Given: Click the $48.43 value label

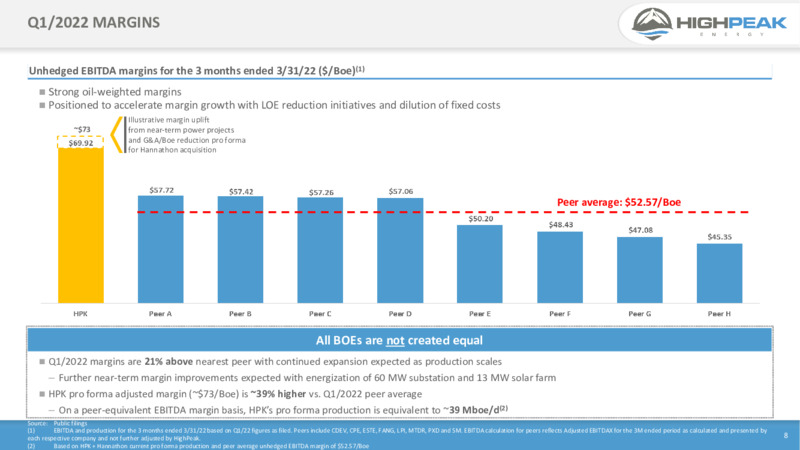Looking at the screenshot, I should coord(561,224).
